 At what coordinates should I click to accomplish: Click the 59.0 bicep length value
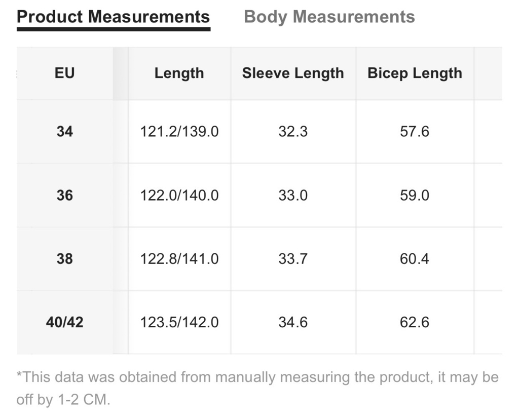[x=415, y=195]
